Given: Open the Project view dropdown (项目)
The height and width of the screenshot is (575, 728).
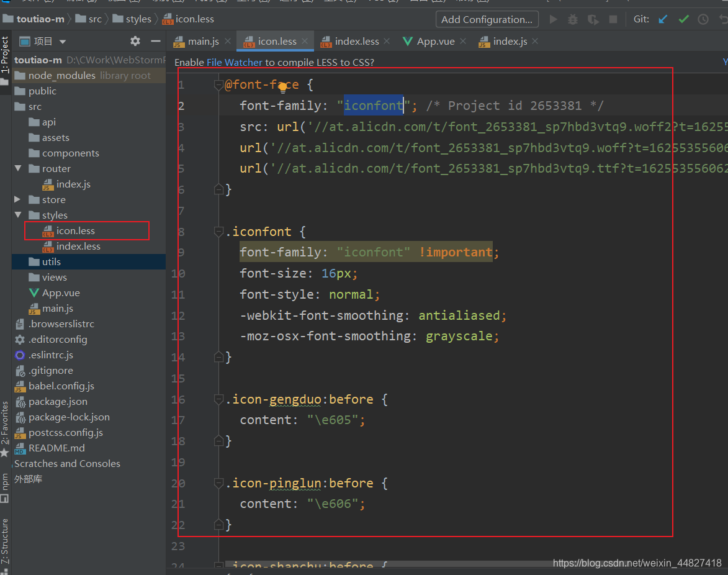Looking at the screenshot, I should coord(43,42).
